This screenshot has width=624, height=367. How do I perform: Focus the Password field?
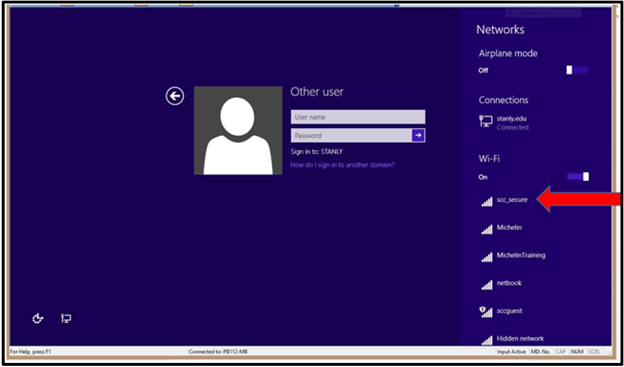click(x=351, y=135)
